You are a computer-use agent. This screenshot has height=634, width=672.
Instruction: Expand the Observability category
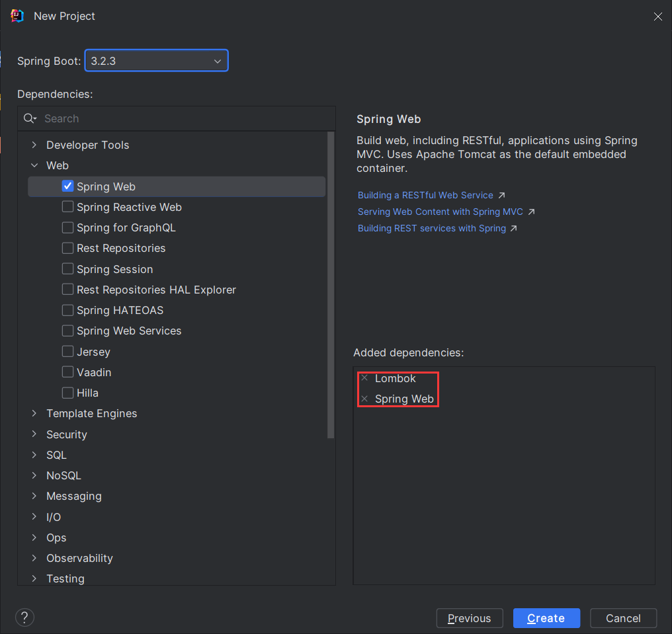click(x=34, y=558)
